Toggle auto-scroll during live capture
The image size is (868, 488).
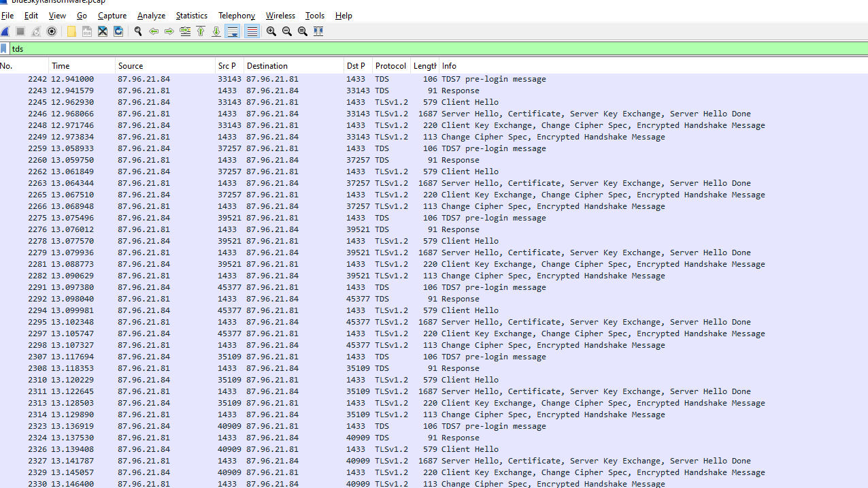(x=233, y=31)
